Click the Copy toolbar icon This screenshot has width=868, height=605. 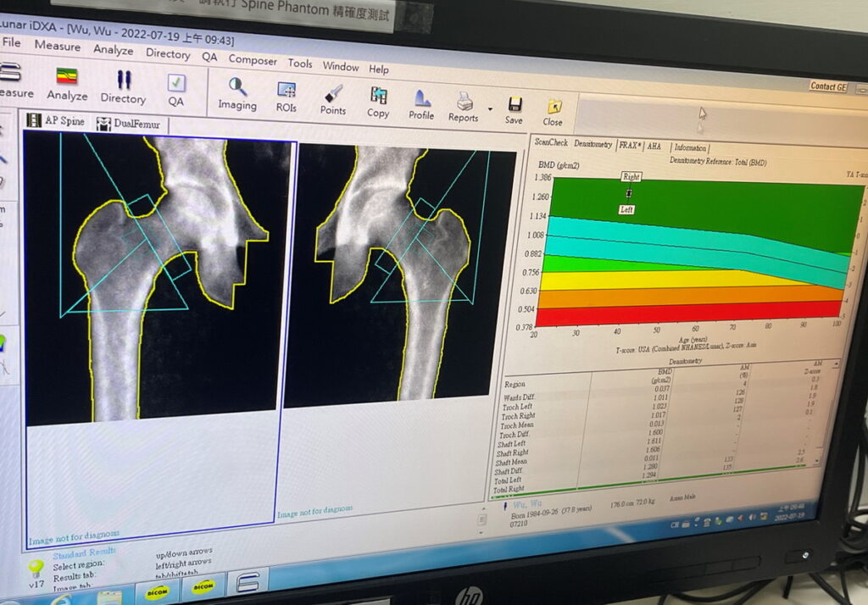pos(378,103)
